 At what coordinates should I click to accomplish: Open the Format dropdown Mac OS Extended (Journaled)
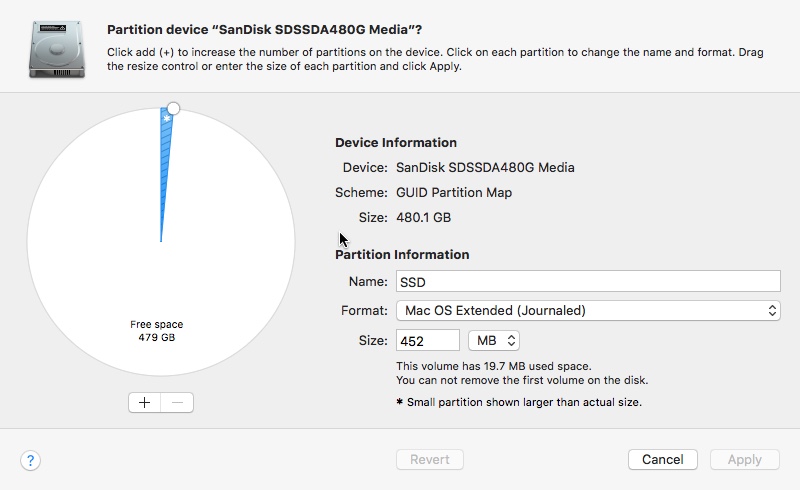tap(588, 310)
